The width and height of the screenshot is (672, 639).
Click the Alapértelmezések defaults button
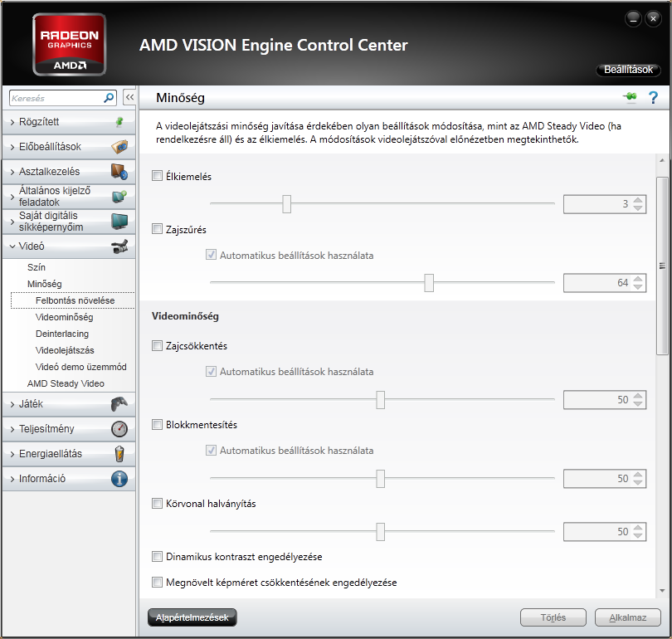(x=192, y=617)
